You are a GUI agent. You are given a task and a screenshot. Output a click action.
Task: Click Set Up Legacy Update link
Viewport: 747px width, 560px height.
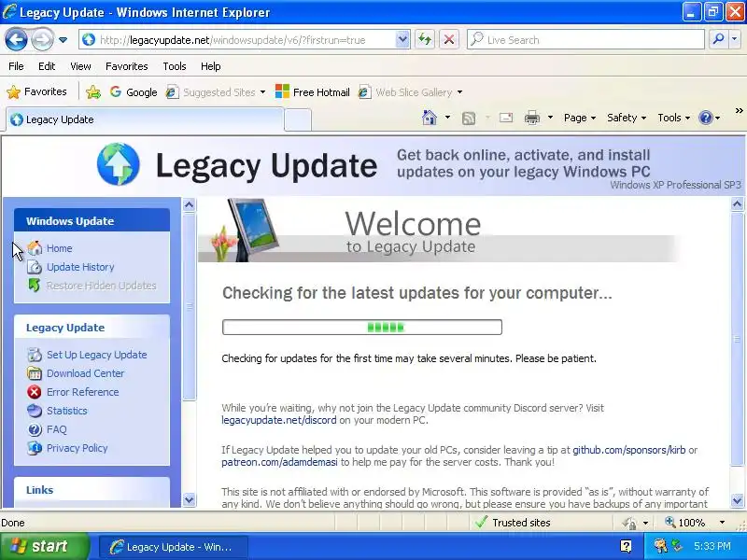pyautogui.click(x=97, y=355)
